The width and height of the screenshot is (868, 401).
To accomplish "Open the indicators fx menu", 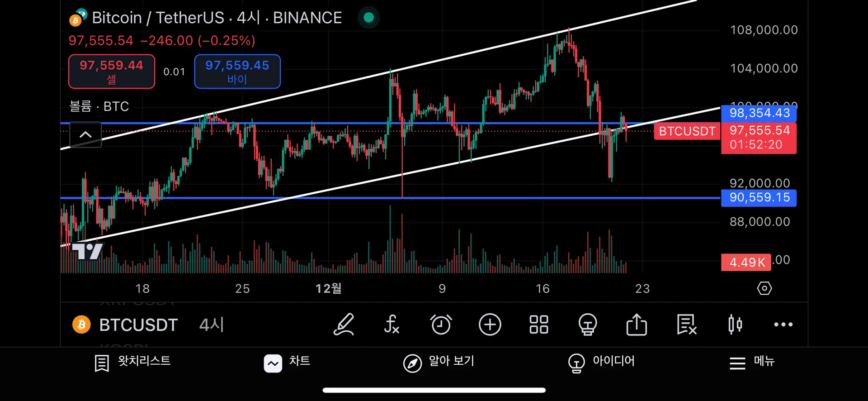I will (x=392, y=325).
